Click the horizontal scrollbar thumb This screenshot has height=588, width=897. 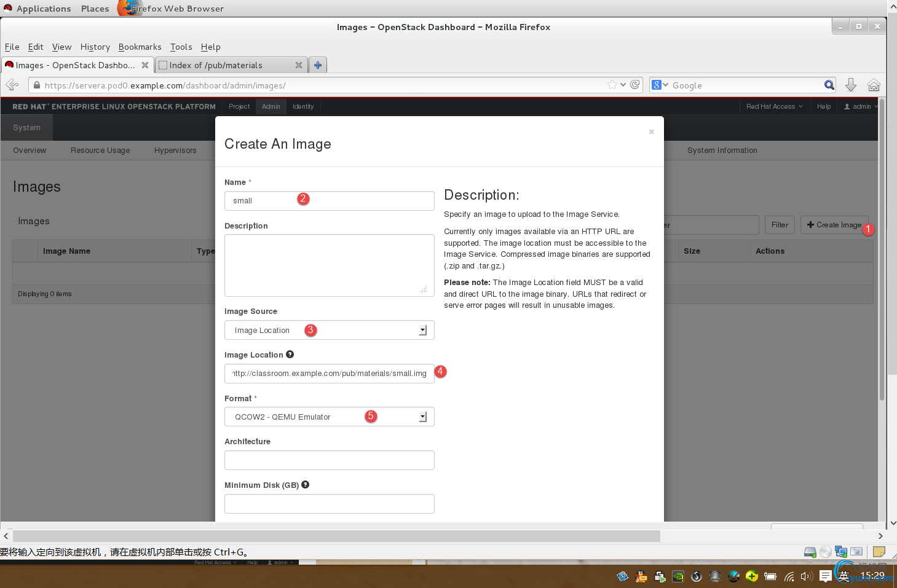336,536
